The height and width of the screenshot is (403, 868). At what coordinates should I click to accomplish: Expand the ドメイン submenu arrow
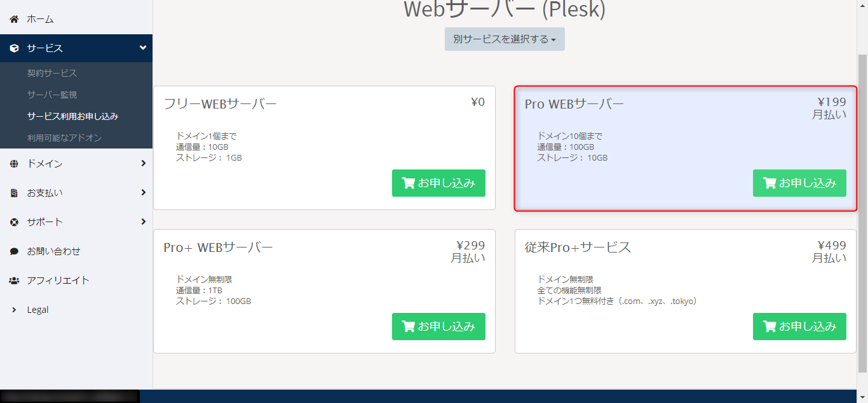tap(144, 163)
